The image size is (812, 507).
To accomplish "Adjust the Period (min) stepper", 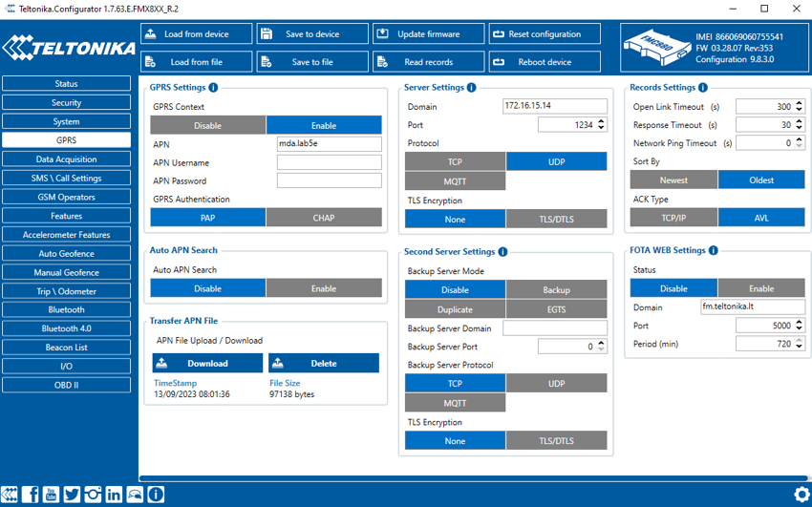I will click(799, 344).
